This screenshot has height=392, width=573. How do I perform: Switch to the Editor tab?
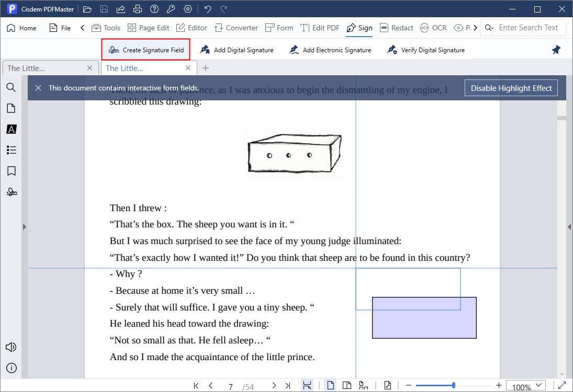coord(192,28)
